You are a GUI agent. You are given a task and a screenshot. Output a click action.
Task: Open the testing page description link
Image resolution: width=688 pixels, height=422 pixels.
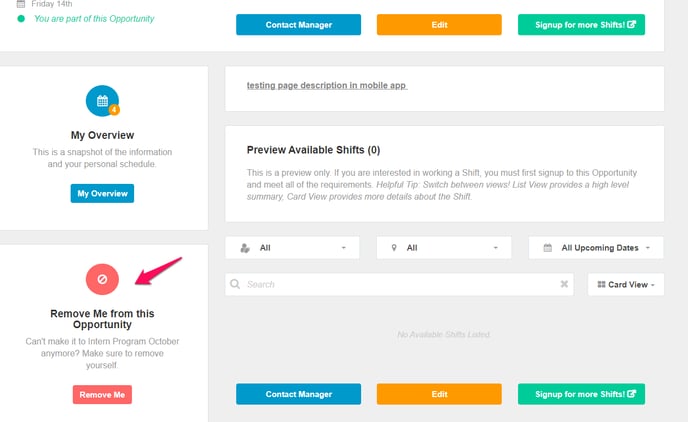(327, 86)
